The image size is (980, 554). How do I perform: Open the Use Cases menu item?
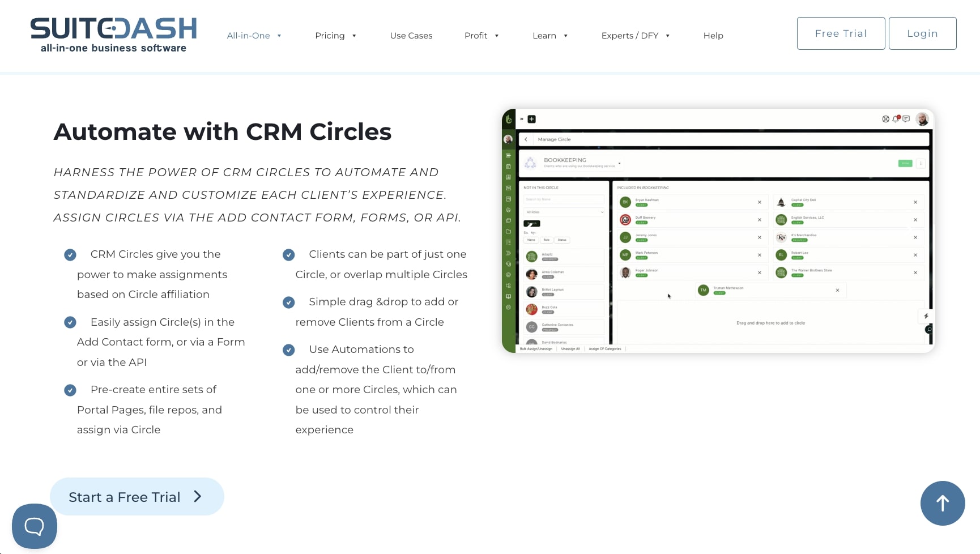(411, 35)
